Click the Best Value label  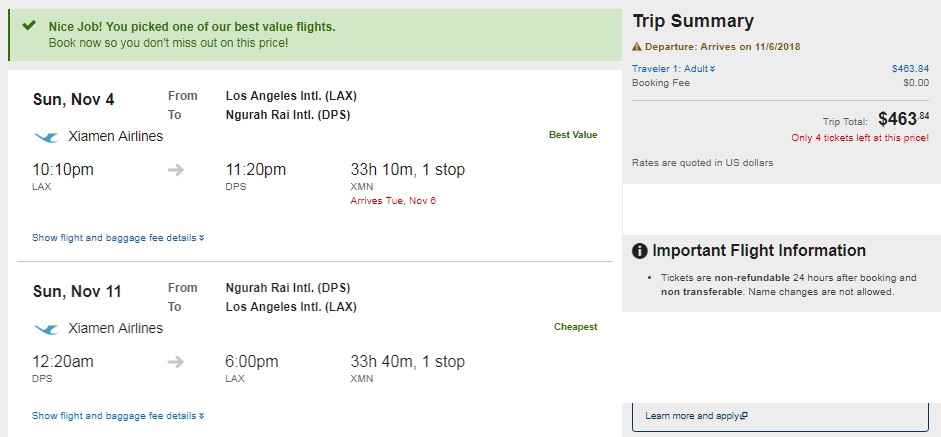coord(573,135)
